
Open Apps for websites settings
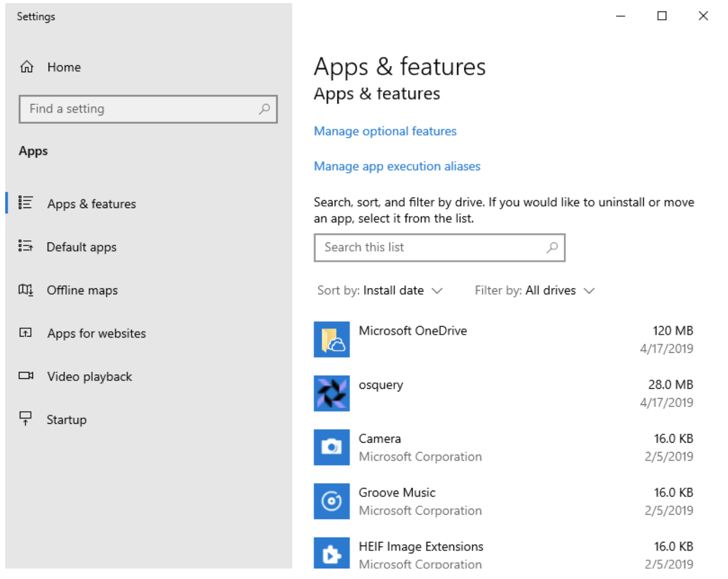pyautogui.click(x=97, y=333)
